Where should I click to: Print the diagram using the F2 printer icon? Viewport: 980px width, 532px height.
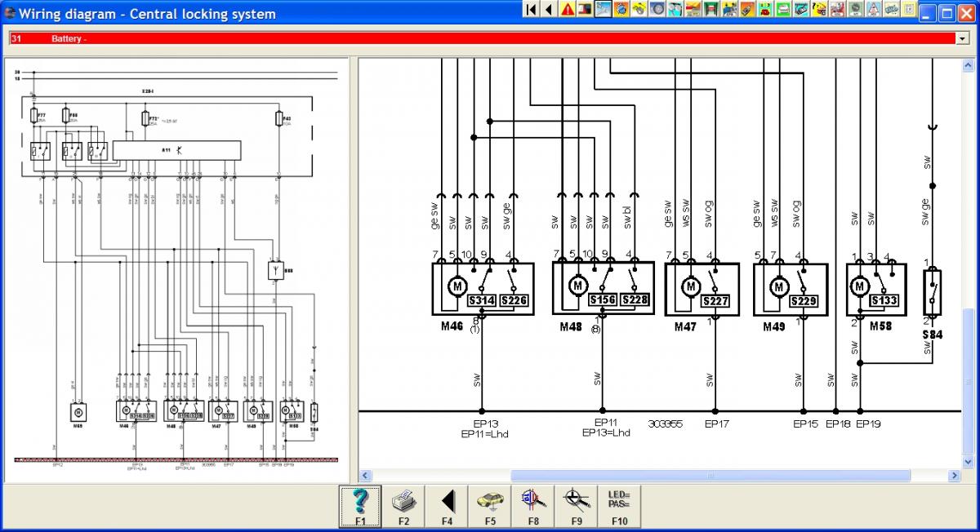403,506
